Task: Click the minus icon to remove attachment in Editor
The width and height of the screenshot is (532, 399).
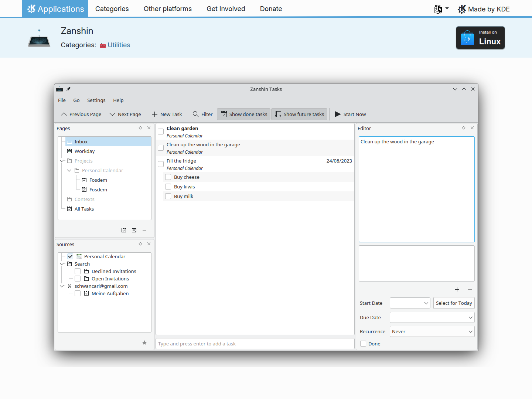Action: click(x=470, y=289)
